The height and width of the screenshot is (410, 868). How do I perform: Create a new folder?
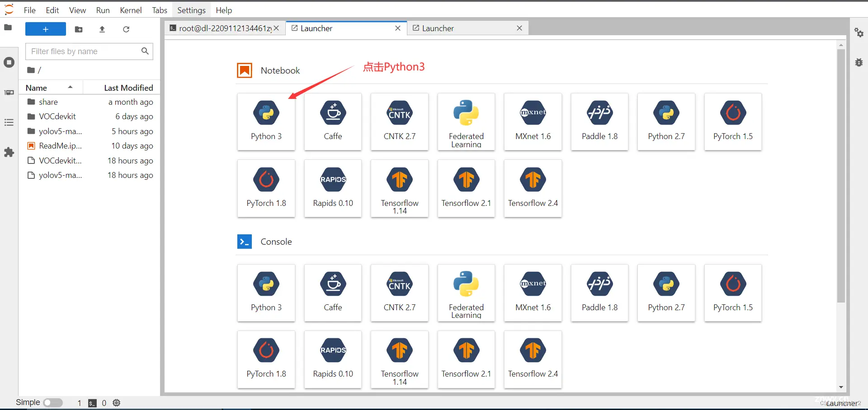click(79, 29)
